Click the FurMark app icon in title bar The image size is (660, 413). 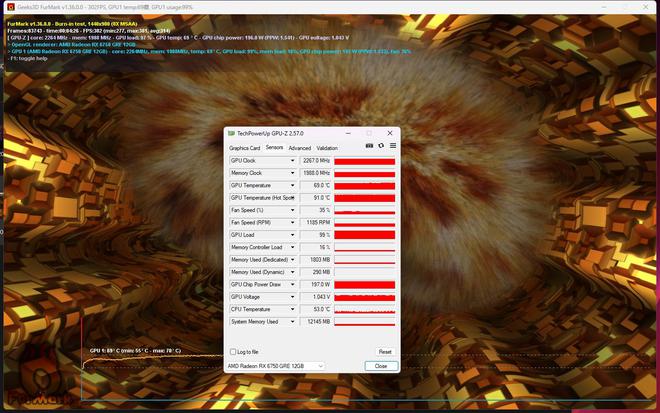[x=11, y=7]
